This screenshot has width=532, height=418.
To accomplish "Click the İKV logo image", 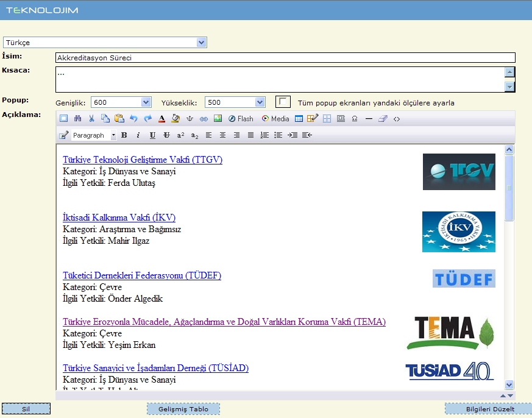I will point(459,232).
